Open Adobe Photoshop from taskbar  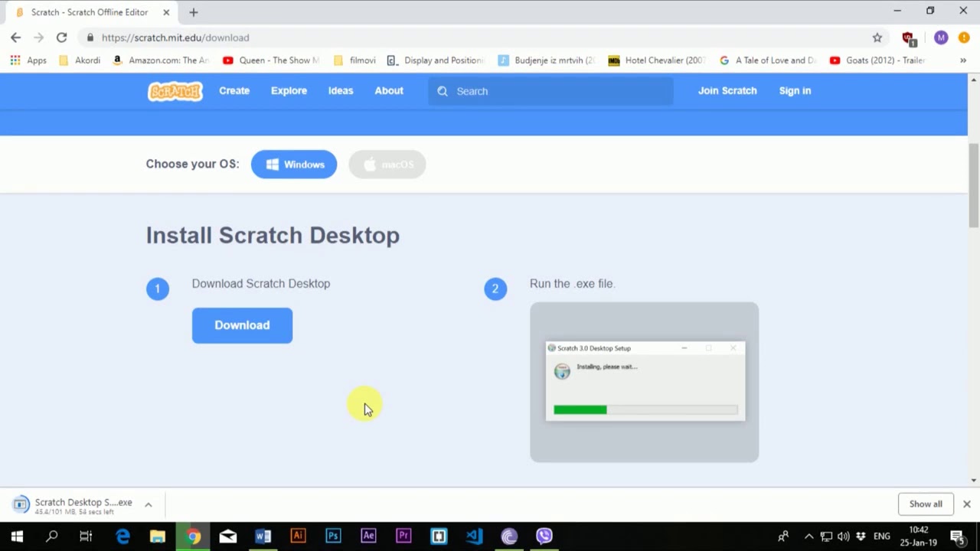click(x=333, y=536)
